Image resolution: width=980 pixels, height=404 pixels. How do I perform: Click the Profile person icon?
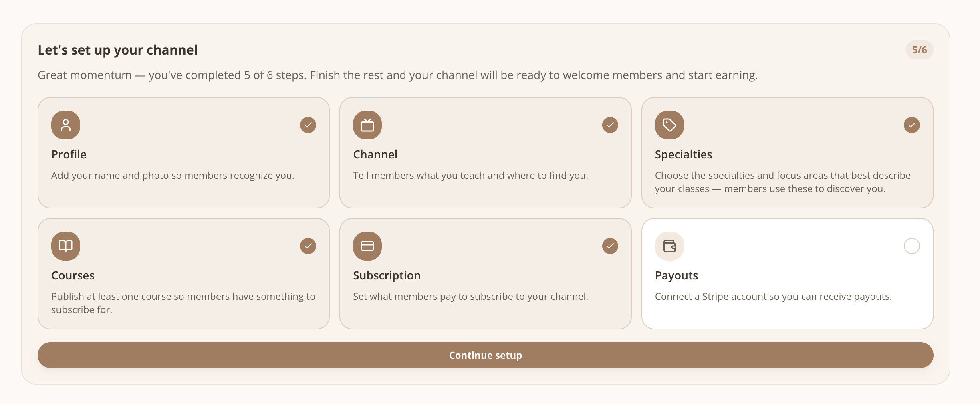pos(66,125)
